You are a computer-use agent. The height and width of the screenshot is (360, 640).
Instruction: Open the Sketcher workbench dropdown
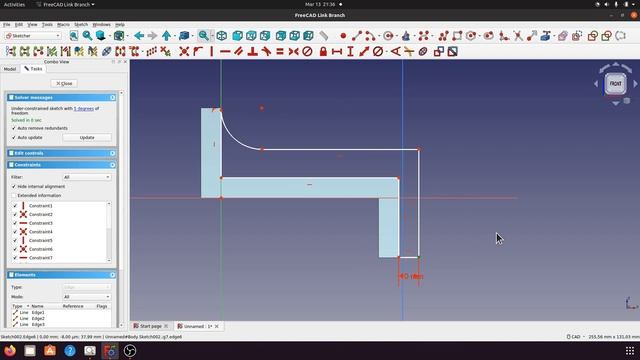point(33,36)
